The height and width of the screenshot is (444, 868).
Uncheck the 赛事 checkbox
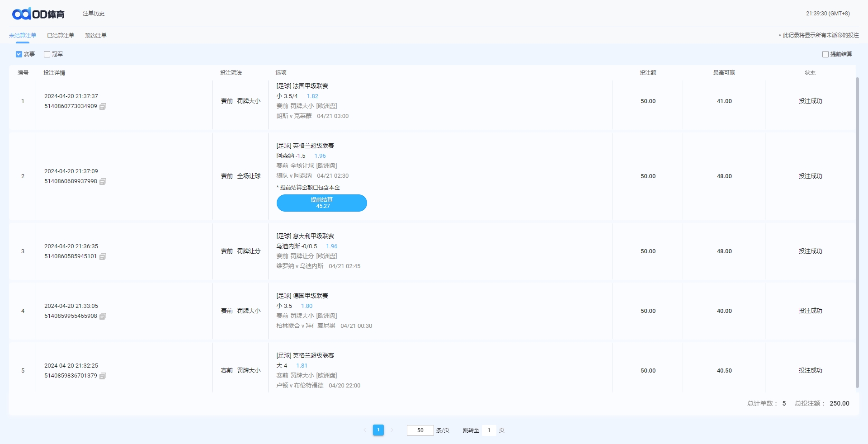(x=19, y=54)
